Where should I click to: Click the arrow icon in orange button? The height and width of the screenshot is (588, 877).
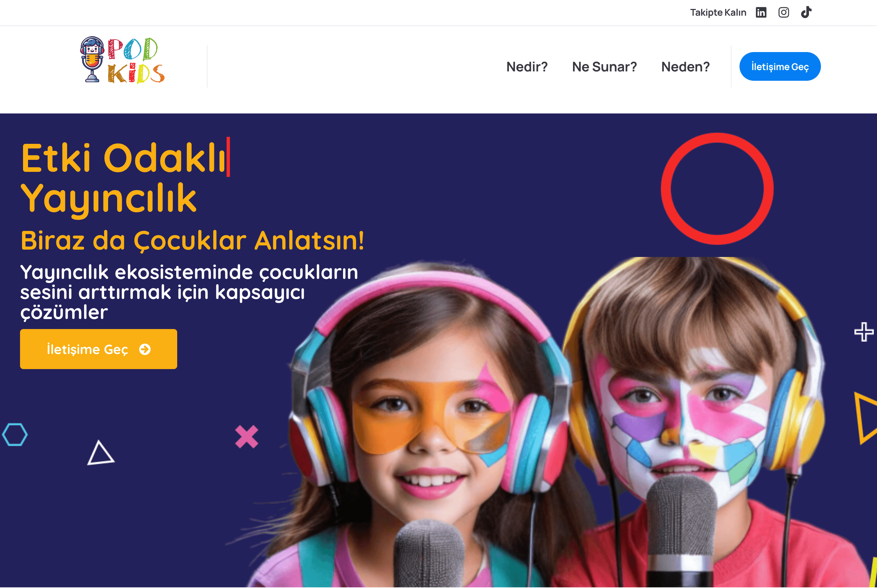point(145,349)
